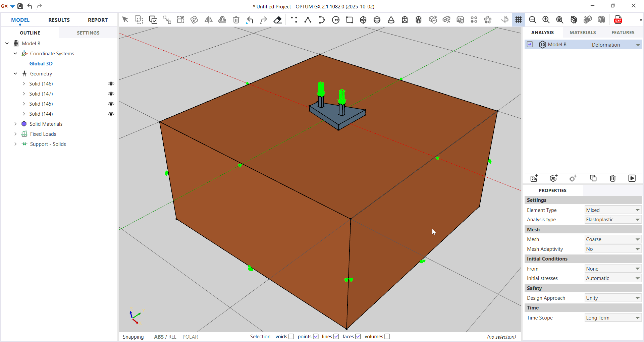The height and width of the screenshot is (342, 644).
Task: Toggle the grid display icon
Action: point(519,20)
